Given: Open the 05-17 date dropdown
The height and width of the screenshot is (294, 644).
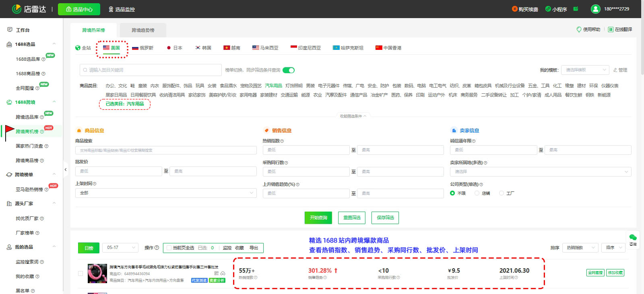Looking at the screenshot, I should point(120,248).
